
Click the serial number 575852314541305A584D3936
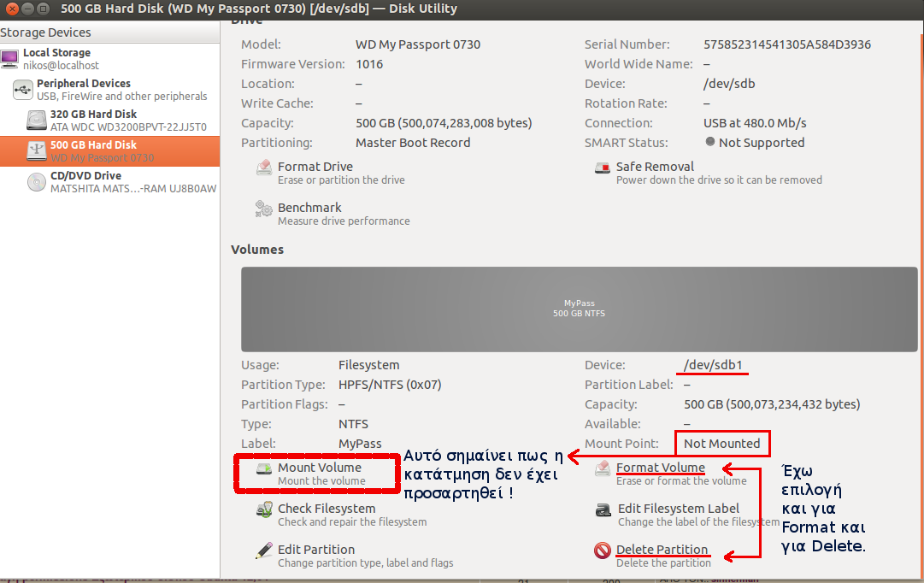[x=787, y=44]
